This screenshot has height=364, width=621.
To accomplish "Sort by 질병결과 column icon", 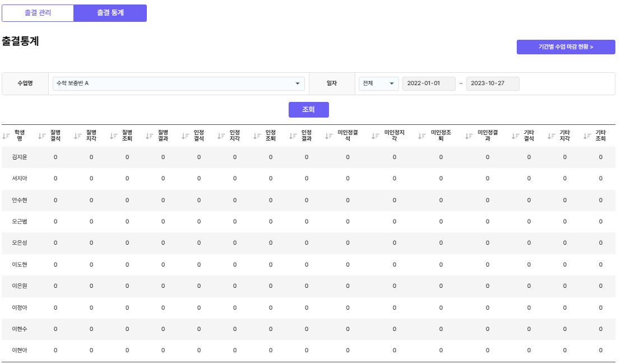I will point(149,136).
